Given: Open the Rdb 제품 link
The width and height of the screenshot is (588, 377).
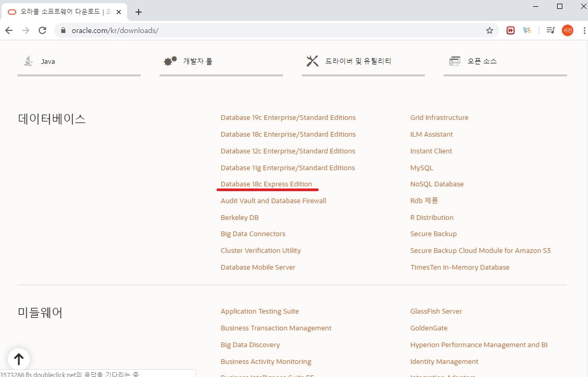Looking at the screenshot, I should click(424, 201).
